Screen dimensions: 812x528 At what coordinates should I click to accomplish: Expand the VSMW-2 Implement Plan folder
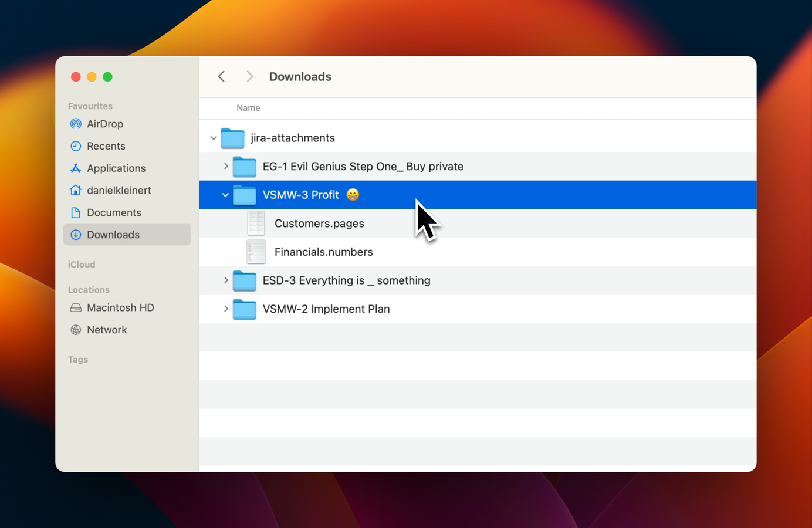point(226,309)
